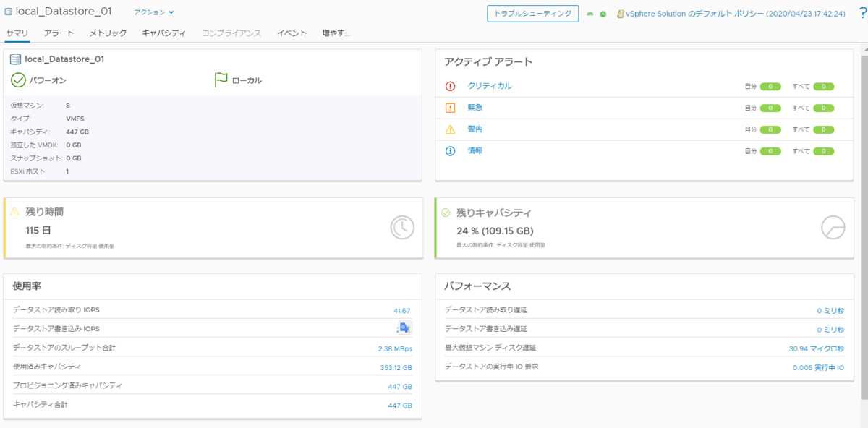Click the 0.005 実行中 IO value
The image size is (868, 428).
click(818, 367)
